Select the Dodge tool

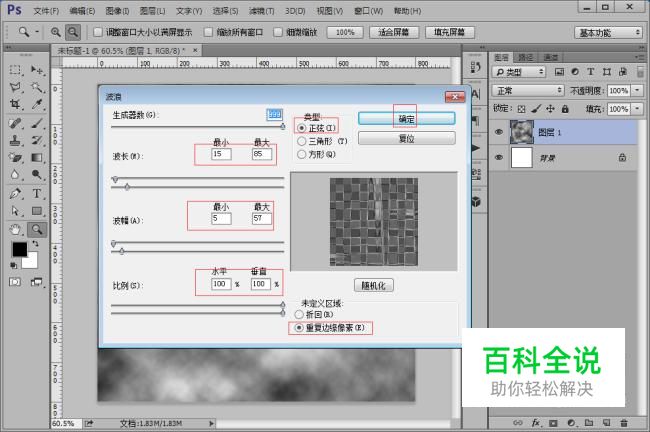pyautogui.click(x=37, y=175)
